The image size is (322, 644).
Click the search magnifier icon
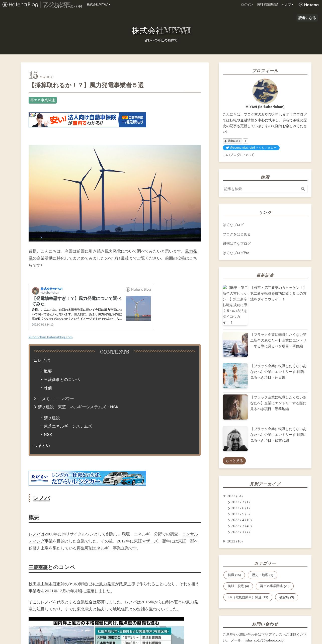pos(303,189)
